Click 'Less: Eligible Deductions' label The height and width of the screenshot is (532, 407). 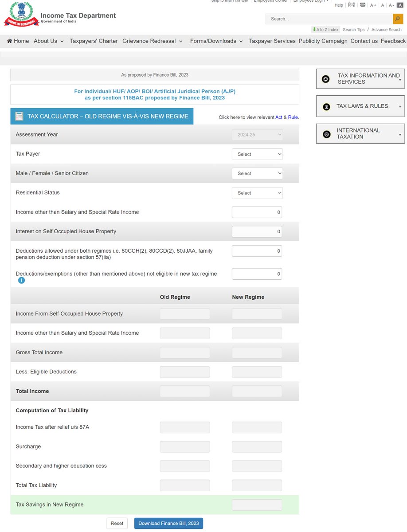[46, 372]
